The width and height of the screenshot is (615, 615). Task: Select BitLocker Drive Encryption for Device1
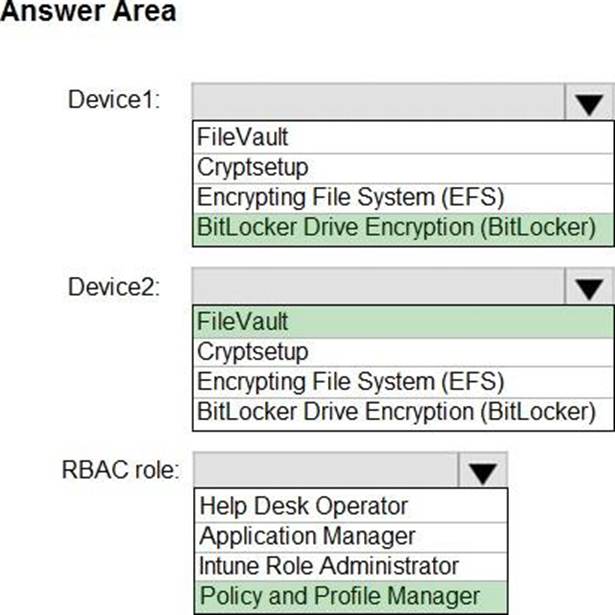click(x=403, y=229)
